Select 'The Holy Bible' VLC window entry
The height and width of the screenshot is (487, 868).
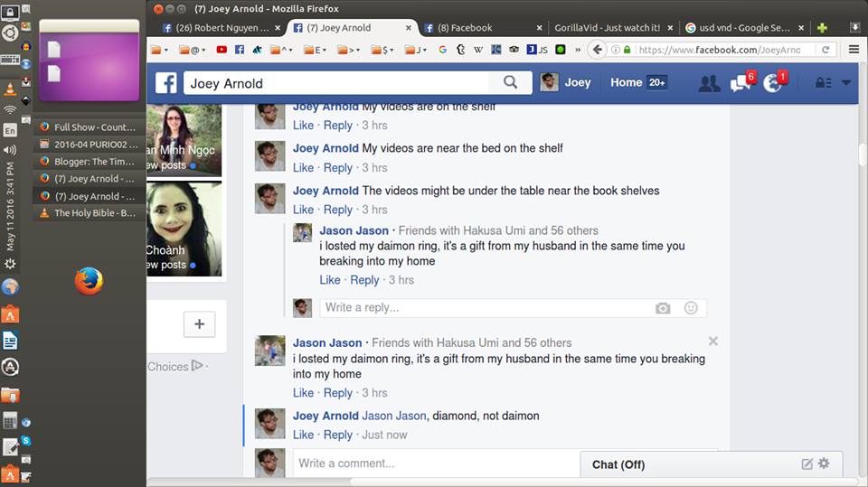tap(88, 213)
